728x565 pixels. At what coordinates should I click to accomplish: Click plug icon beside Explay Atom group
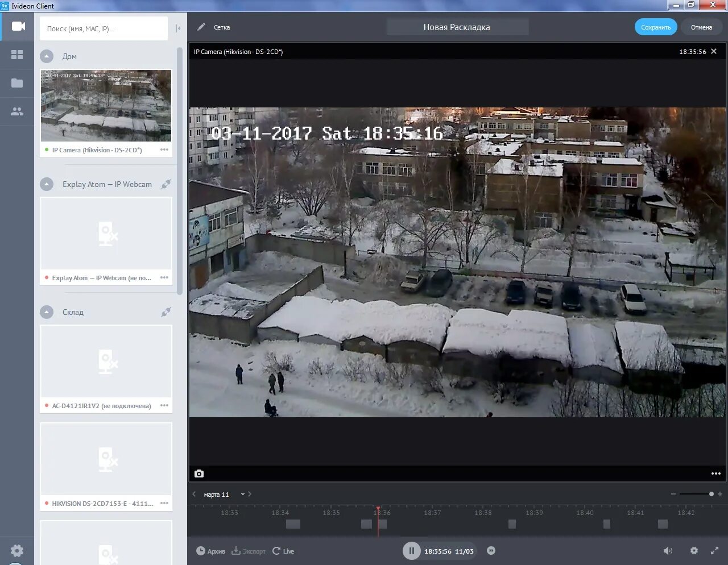(166, 184)
